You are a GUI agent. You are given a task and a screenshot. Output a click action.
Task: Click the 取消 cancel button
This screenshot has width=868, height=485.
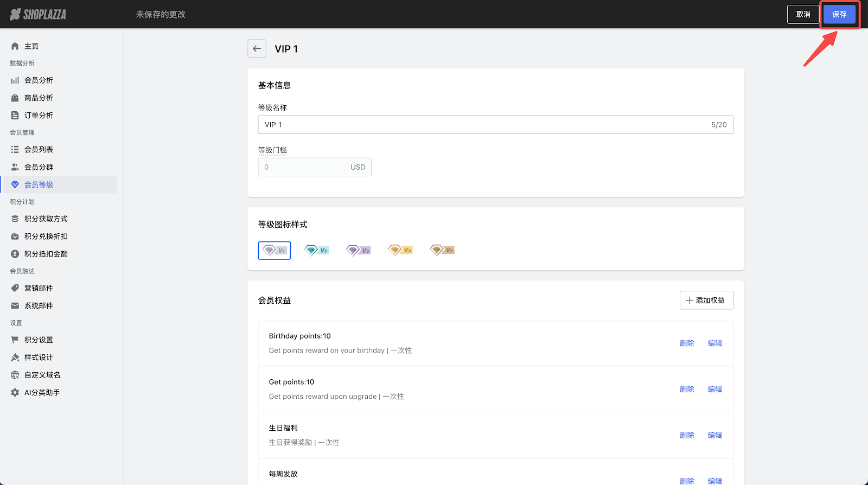(x=803, y=15)
